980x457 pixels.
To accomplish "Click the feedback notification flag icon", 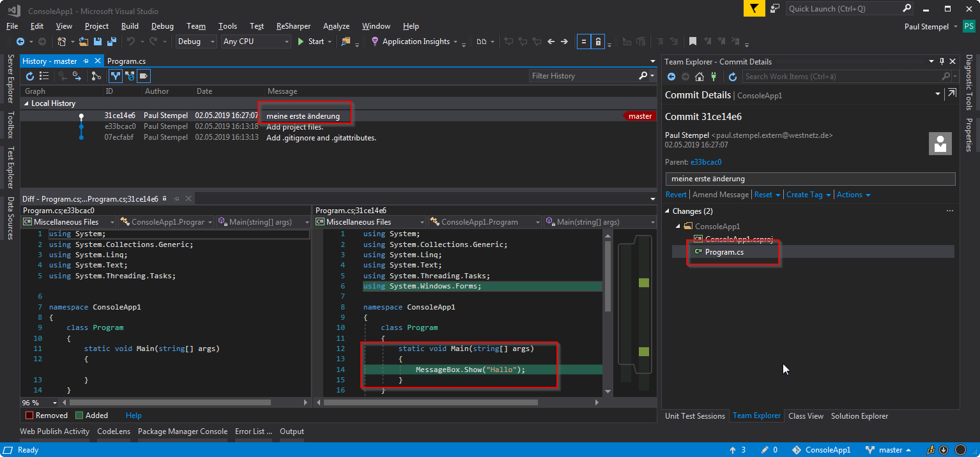I will pos(754,8).
